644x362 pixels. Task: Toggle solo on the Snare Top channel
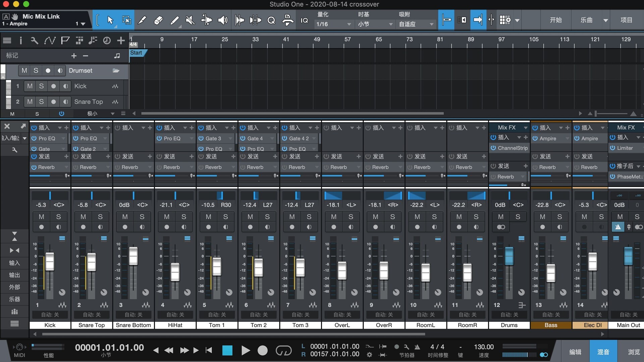click(99, 217)
